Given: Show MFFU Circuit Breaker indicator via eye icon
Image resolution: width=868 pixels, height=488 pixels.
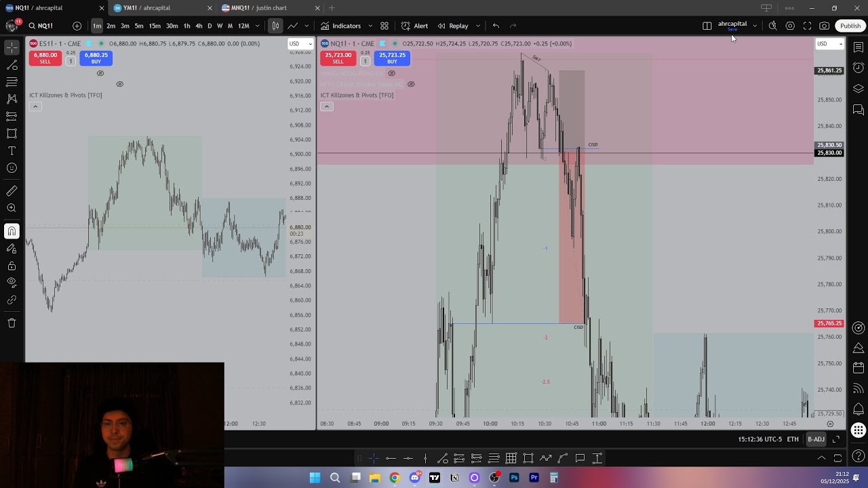Looking at the screenshot, I should 411,84.
